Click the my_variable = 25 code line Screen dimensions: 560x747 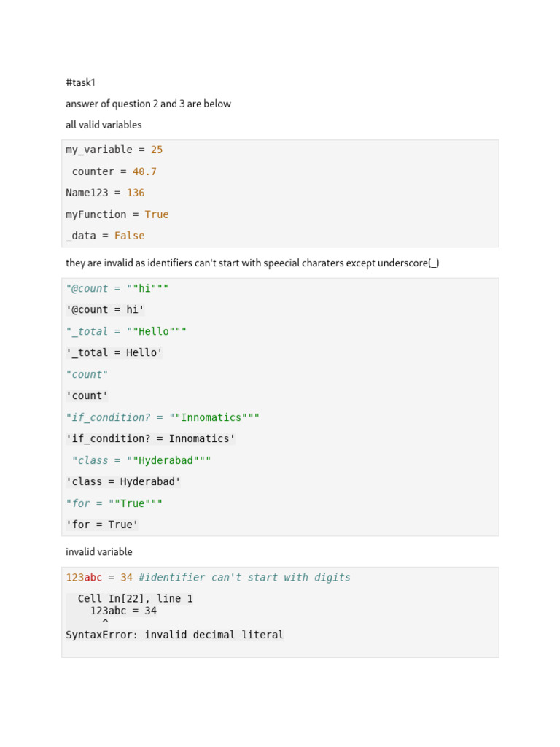pyautogui.click(x=114, y=150)
